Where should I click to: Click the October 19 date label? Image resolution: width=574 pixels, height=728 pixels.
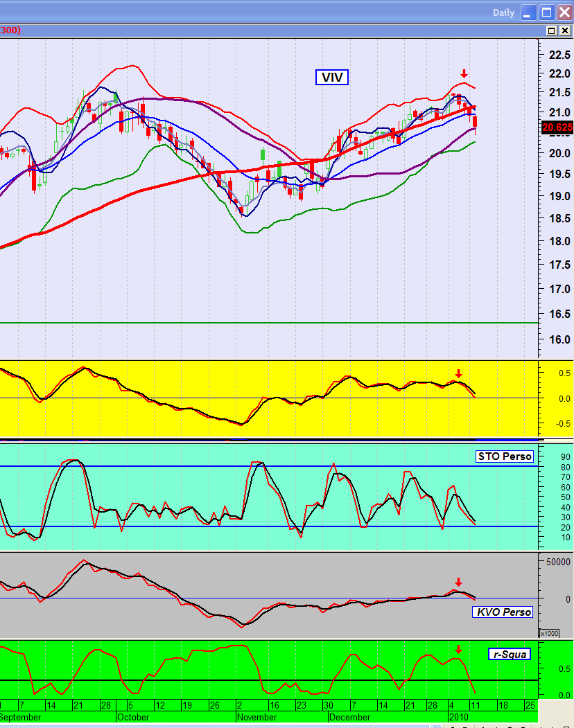tap(187, 705)
